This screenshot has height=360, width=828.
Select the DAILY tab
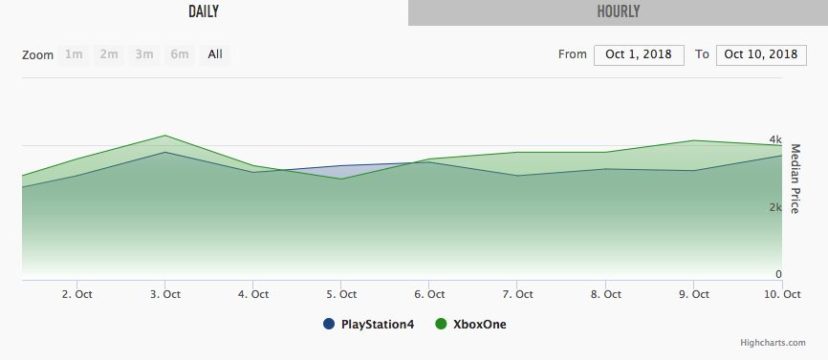[204, 12]
